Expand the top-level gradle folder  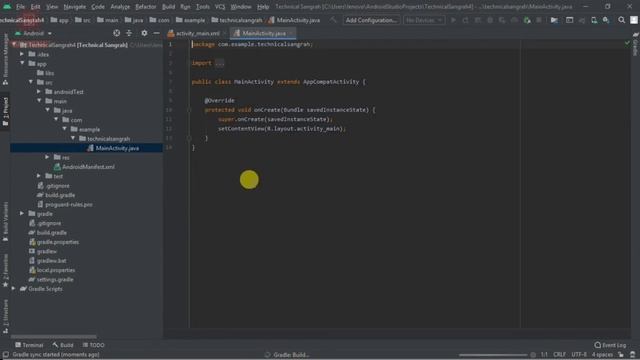tap(22, 213)
